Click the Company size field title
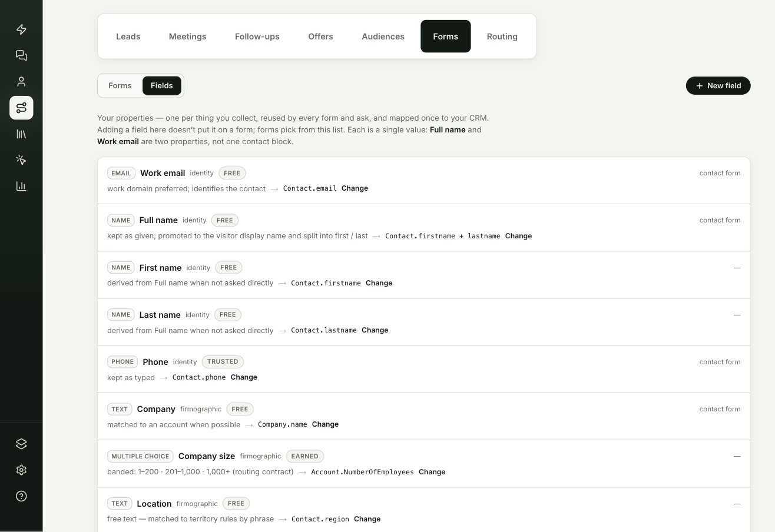The width and height of the screenshot is (775, 532). [207, 456]
